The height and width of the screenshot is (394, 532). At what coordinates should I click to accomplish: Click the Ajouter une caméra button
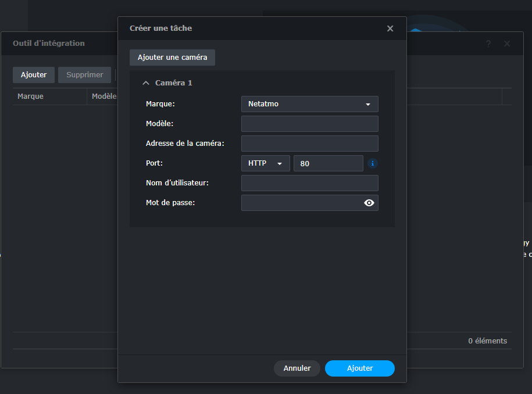172,58
